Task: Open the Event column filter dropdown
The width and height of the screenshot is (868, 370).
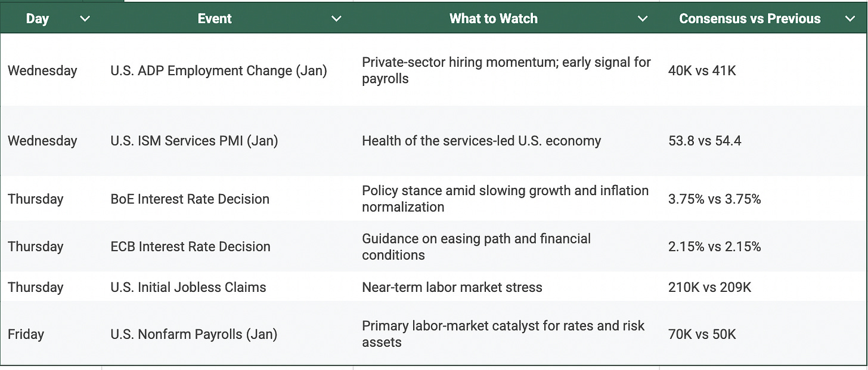Action: tap(336, 19)
